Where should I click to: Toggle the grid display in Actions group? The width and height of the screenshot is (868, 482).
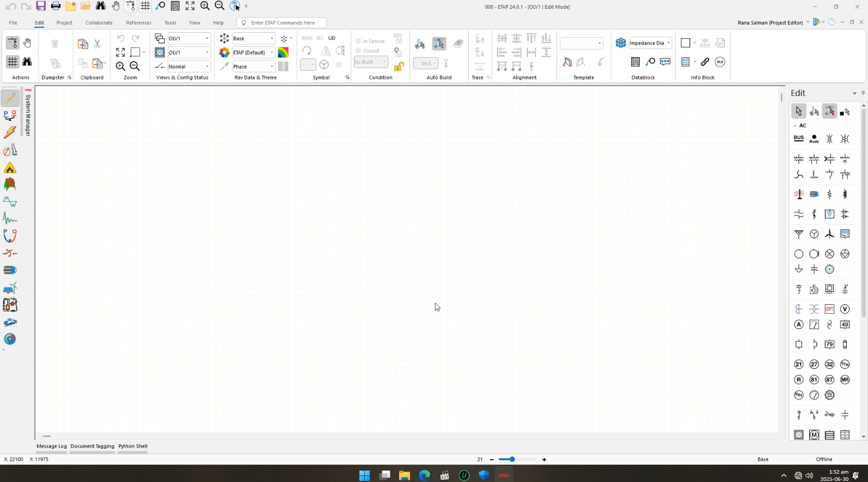coord(12,62)
